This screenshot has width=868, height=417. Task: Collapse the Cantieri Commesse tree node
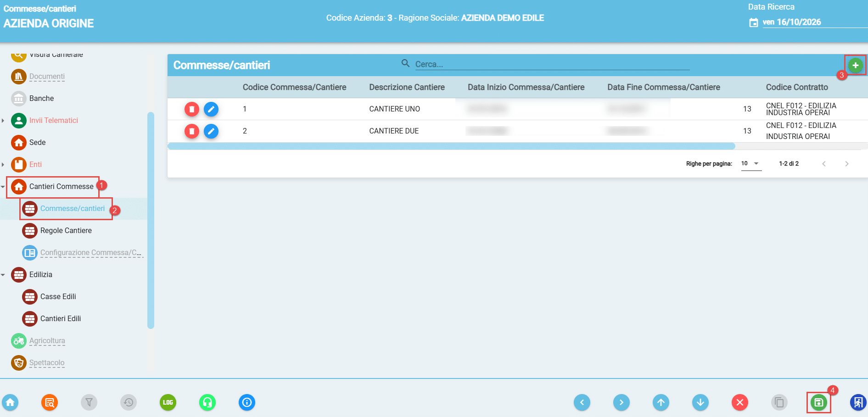point(3,187)
